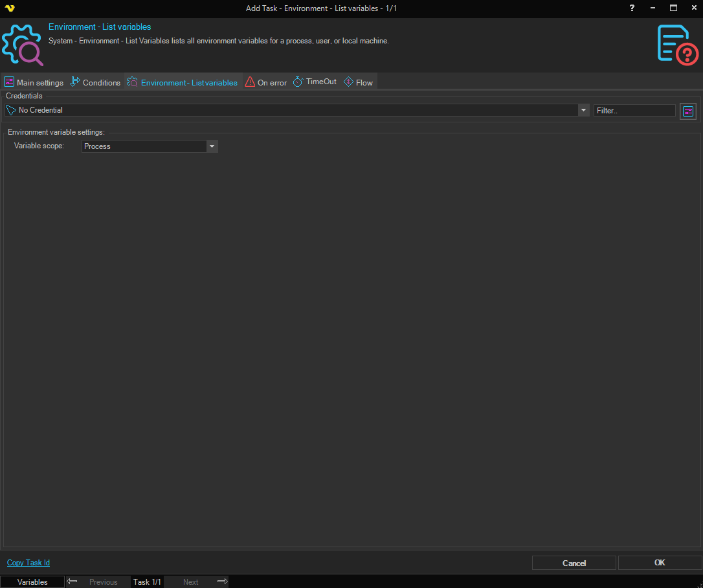Click the help document icon at top right

(677, 45)
